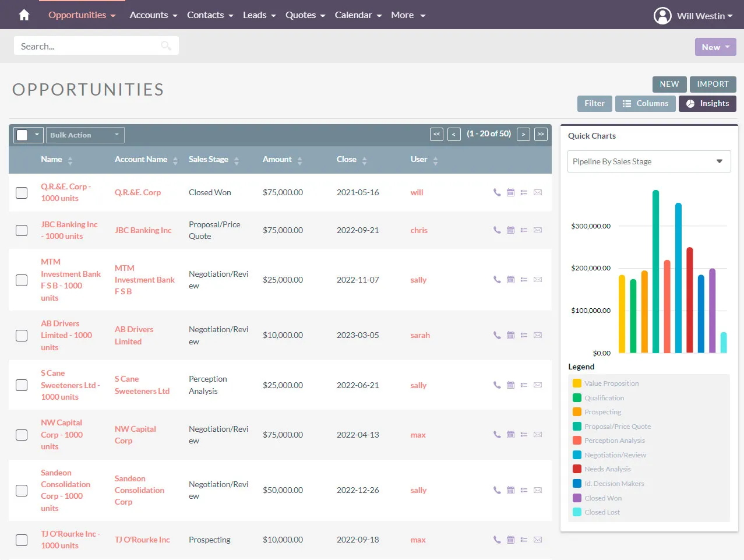The image size is (744, 560).
Task: Open the Bulk Action dropdown
Action: 85,135
